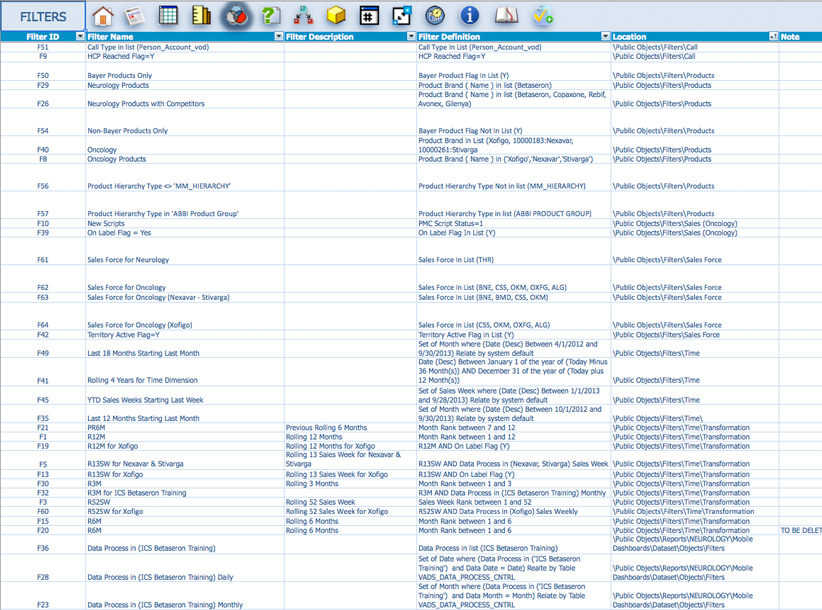Click 'Rolling 52 Sales Week' description cell

(x=320, y=503)
